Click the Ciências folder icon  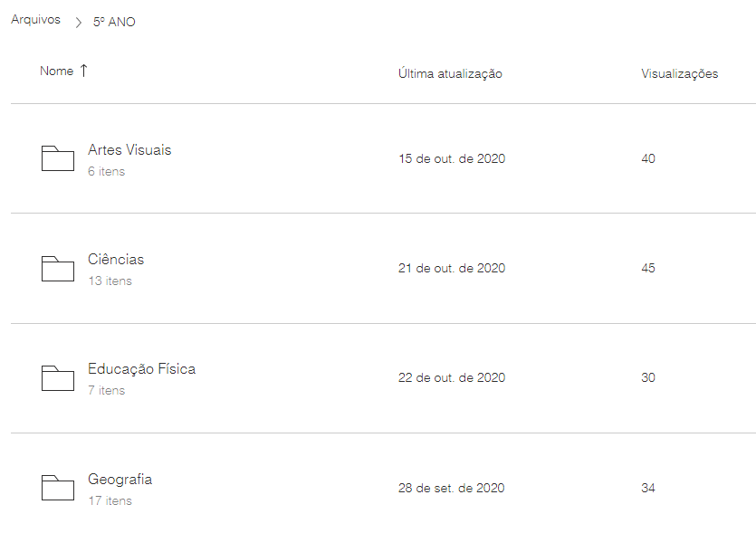coord(58,269)
